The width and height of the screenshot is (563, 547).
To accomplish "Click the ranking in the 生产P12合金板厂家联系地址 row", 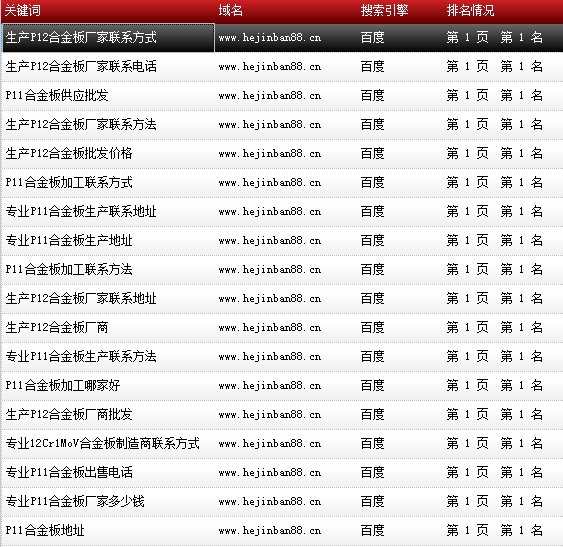I will 494,298.
